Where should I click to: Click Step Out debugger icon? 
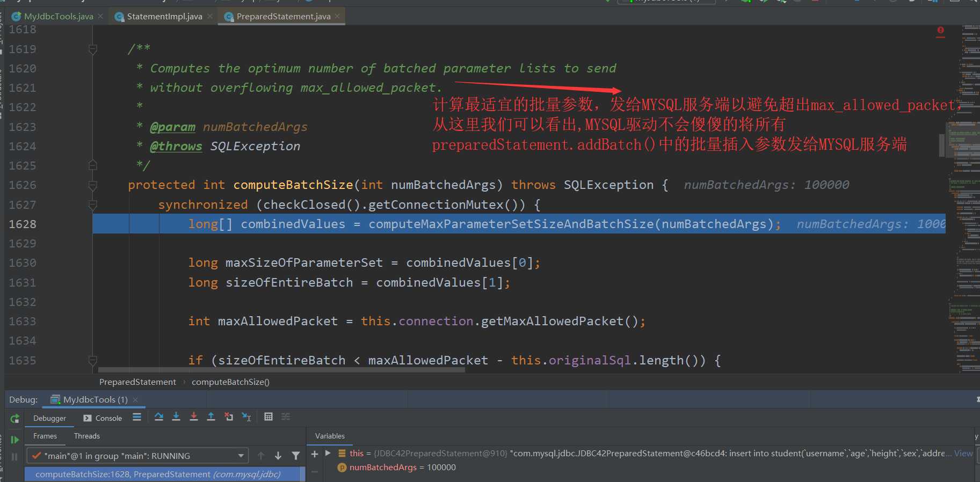click(211, 417)
